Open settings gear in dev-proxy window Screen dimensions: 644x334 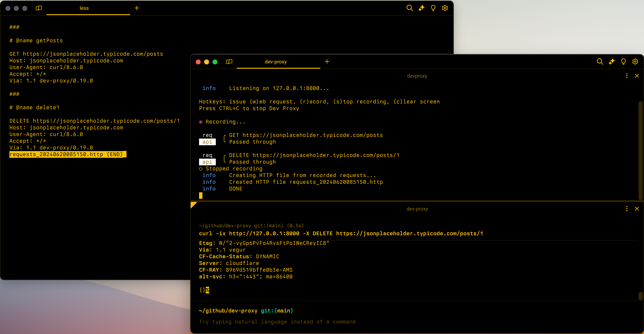(635, 62)
